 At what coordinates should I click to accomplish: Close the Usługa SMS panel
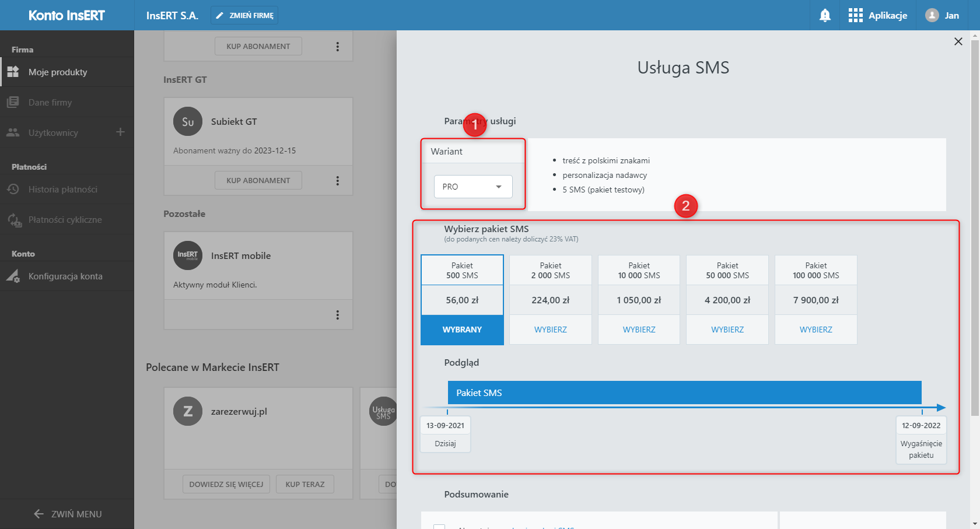[x=958, y=41]
